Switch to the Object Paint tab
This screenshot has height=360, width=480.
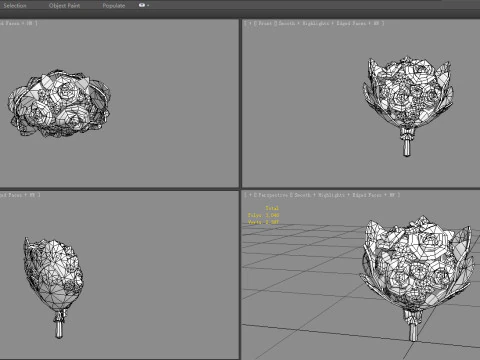click(64, 6)
